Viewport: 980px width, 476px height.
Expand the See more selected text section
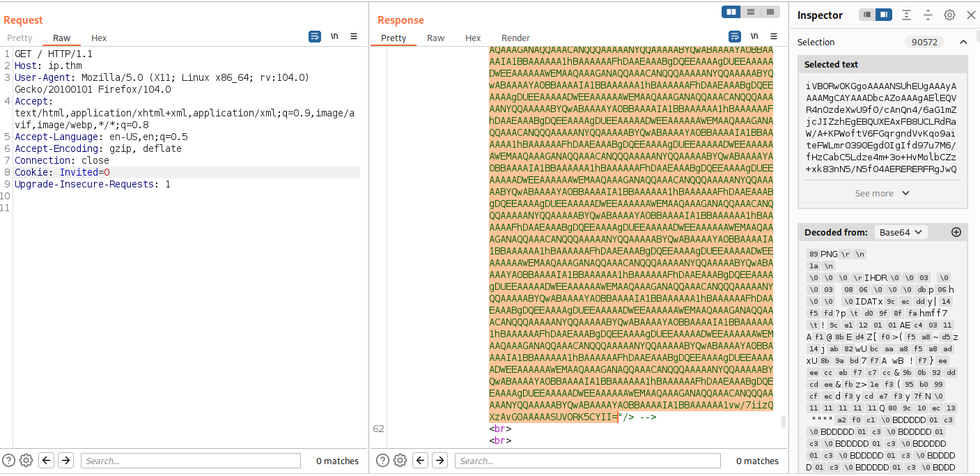[882, 193]
